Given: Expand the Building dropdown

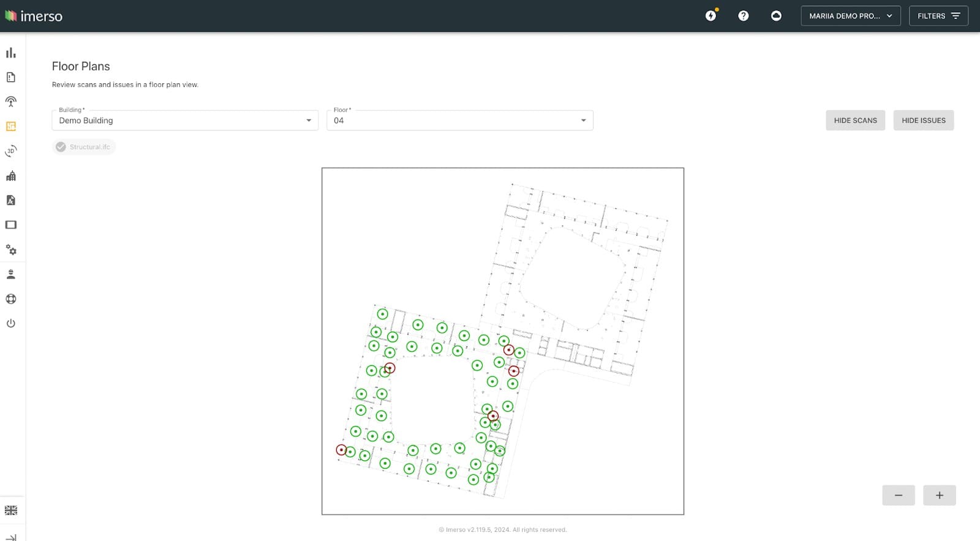Looking at the screenshot, I should point(184,121).
